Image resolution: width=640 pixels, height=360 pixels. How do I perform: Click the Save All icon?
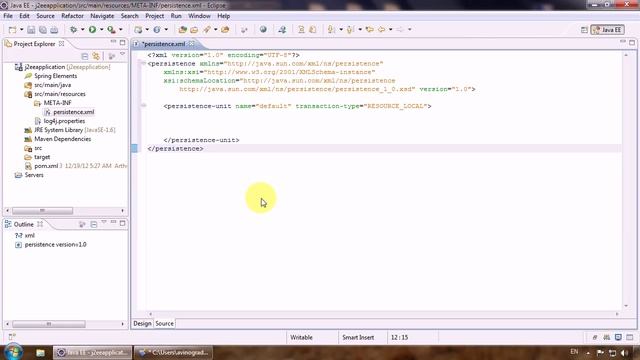42,30
